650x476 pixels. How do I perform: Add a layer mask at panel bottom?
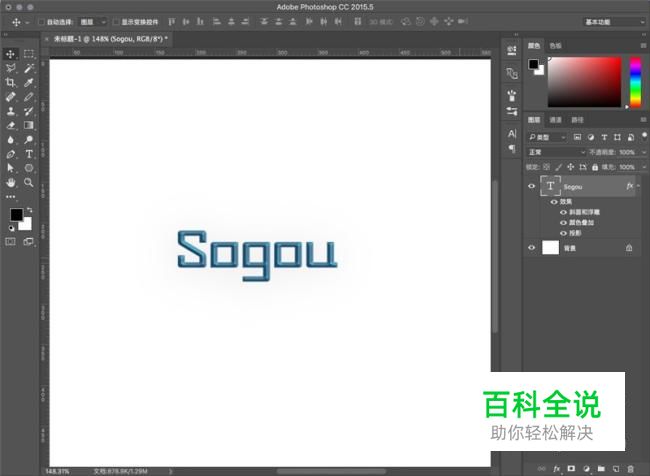coord(571,469)
